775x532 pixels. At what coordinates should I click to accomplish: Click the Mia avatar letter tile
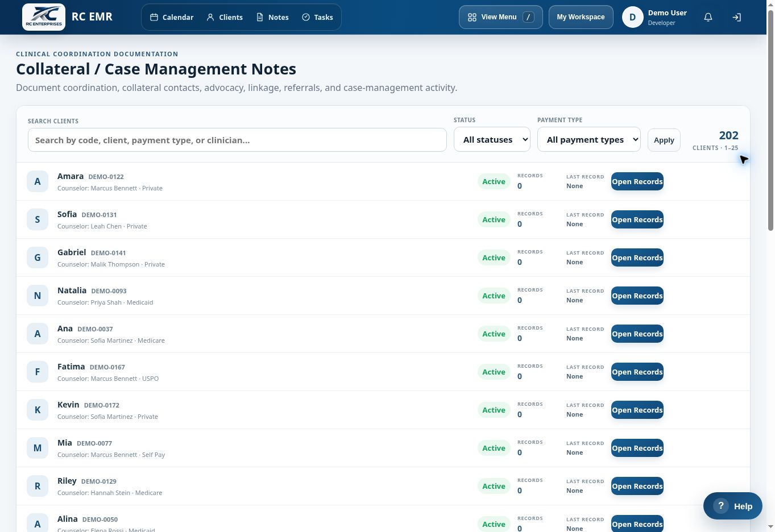point(38,448)
